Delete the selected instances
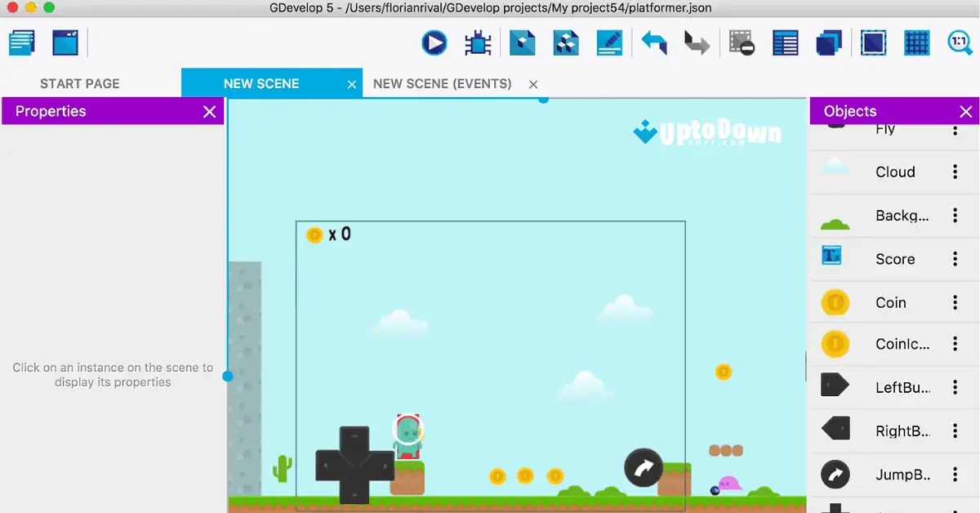Viewport: 980px width, 513px height. tap(742, 42)
